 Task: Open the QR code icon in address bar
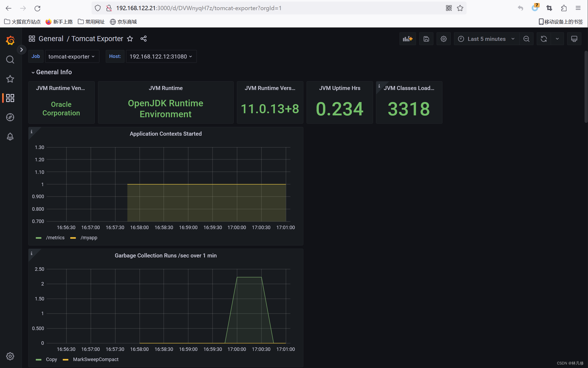pyautogui.click(x=449, y=8)
